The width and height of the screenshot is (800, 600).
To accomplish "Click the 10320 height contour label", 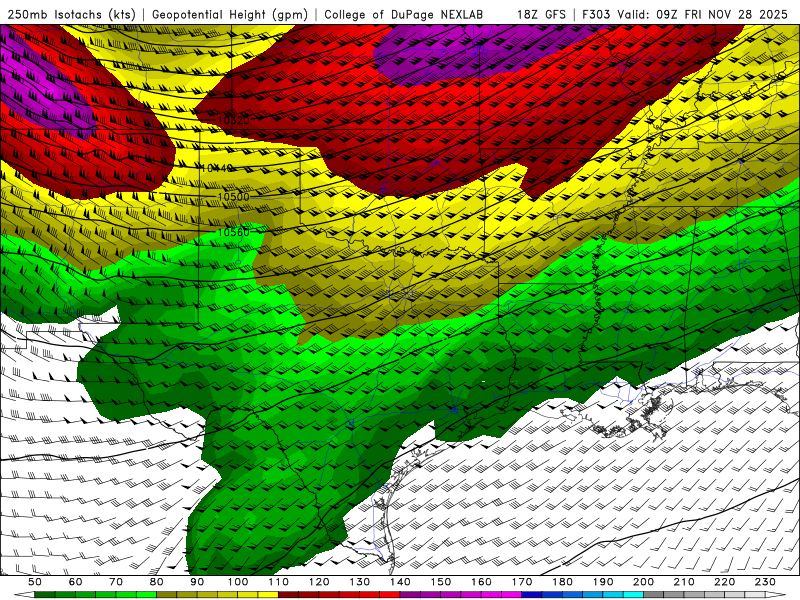I will 234,120.
